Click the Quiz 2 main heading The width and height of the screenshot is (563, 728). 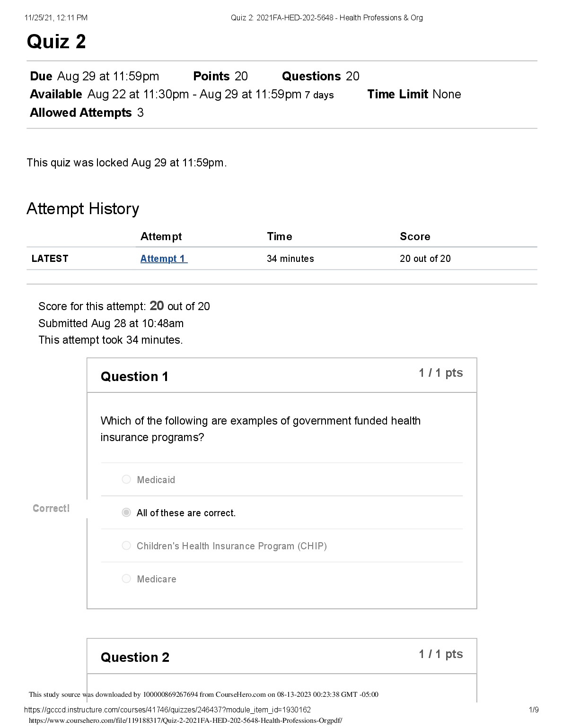(x=56, y=42)
